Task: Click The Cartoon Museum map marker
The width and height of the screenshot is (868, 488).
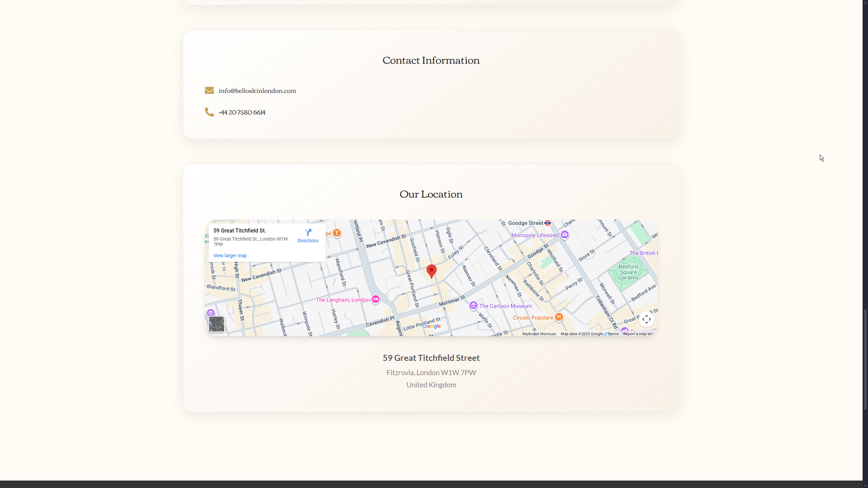Action: (x=473, y=306)
